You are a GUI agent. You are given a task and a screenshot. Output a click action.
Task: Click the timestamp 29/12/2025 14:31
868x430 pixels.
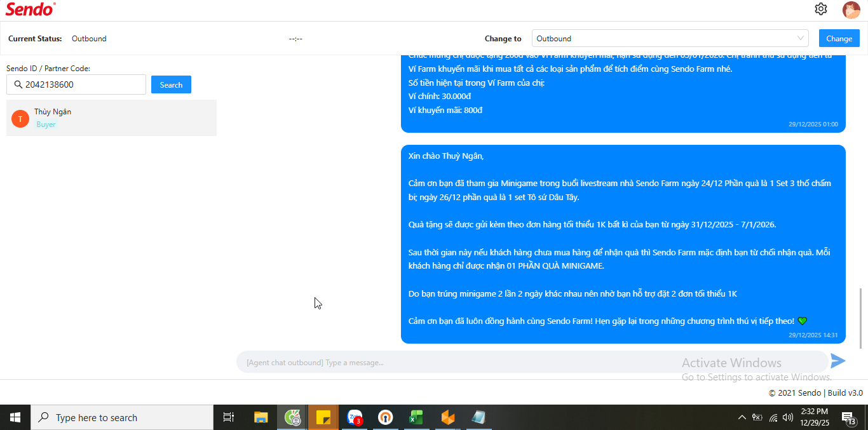pos(813,335)
